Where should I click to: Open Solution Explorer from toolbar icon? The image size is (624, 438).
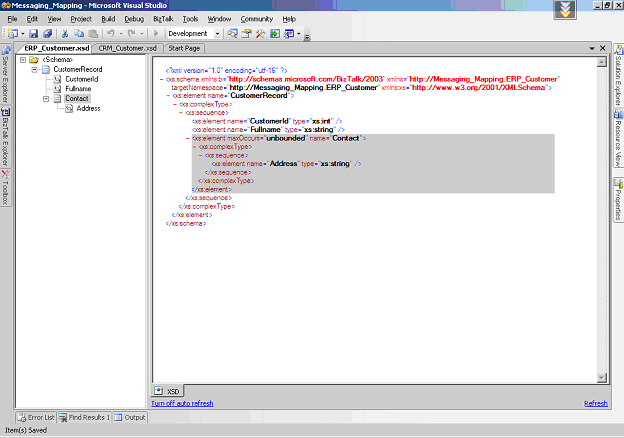coord(232,34)
